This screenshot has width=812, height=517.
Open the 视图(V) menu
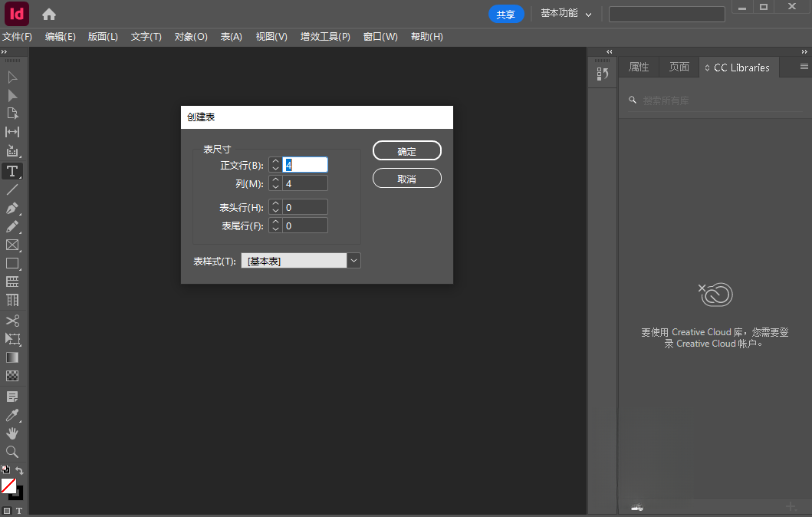tap(271, 37)
